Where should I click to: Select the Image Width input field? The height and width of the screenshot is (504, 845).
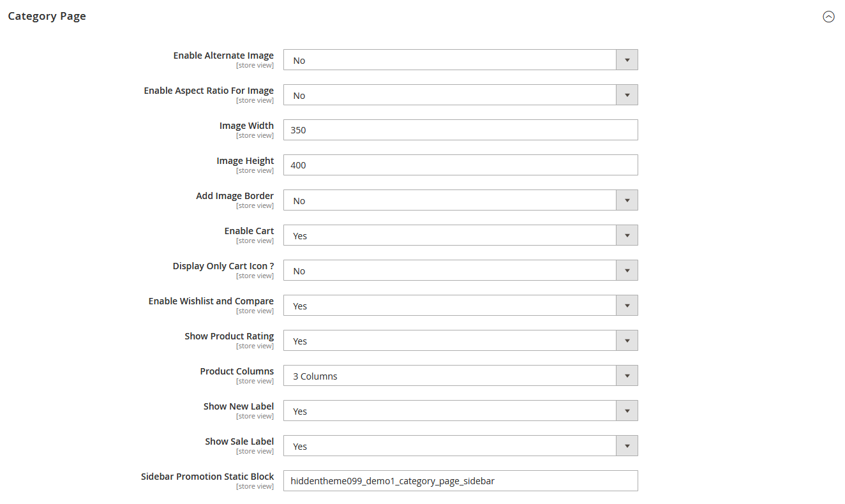461,130
